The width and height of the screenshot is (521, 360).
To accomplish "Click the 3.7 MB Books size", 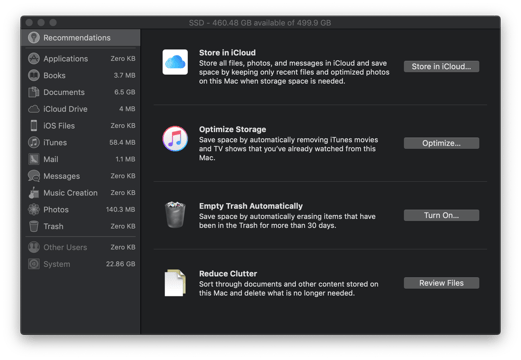I will click(124, 75).
